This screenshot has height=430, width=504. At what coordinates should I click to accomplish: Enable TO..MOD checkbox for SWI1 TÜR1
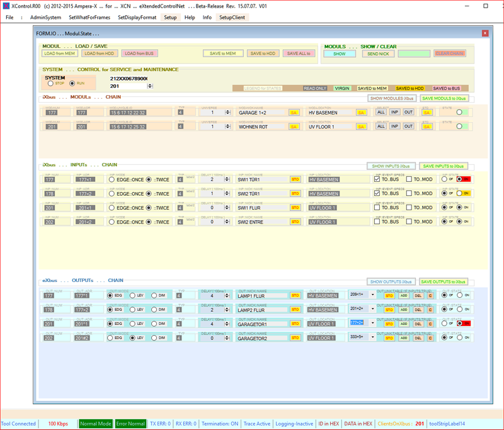point(409,179)
